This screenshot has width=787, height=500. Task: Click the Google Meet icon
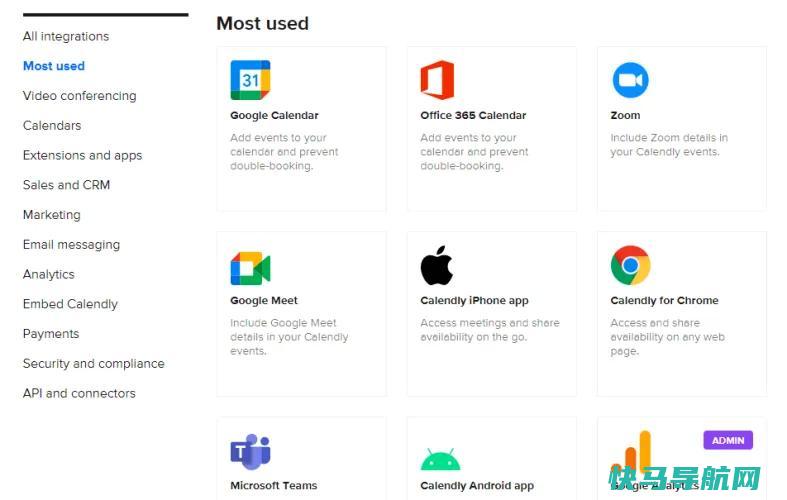tap(250, 268)
